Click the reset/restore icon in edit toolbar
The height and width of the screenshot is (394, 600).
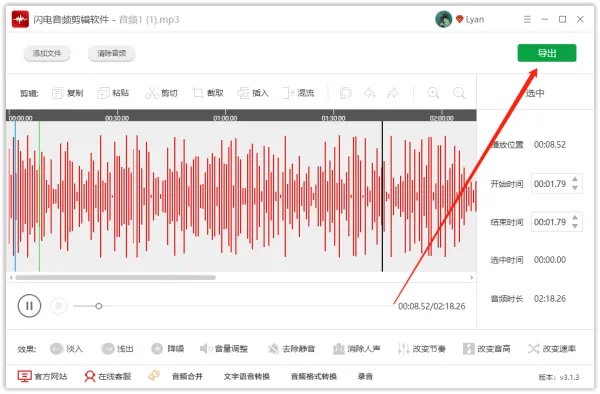coord(346,93)
